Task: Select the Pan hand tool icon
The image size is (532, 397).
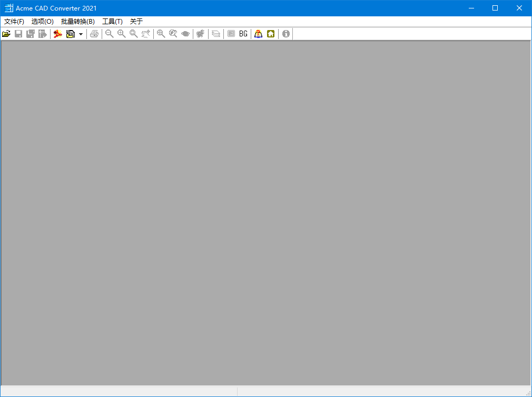Action: (x=145, y=34)
